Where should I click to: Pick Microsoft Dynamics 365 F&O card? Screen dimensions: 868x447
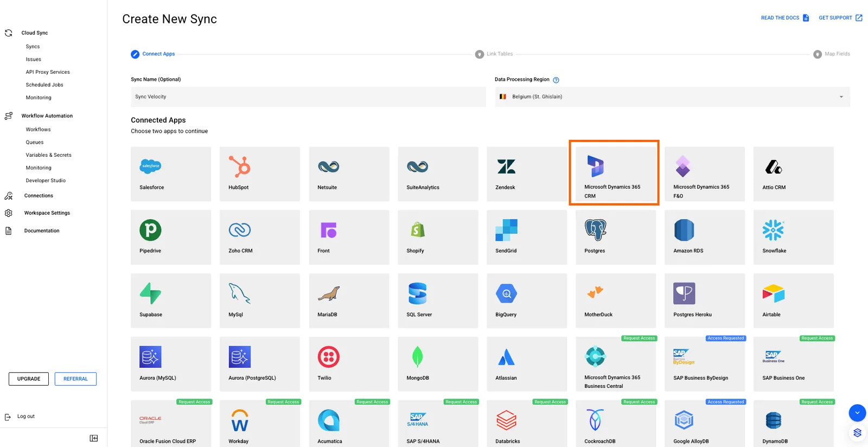click(705, 174)
